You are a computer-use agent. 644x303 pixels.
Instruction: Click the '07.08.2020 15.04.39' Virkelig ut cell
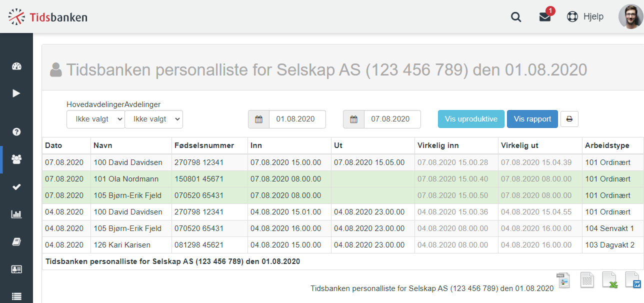click(540, 162)
